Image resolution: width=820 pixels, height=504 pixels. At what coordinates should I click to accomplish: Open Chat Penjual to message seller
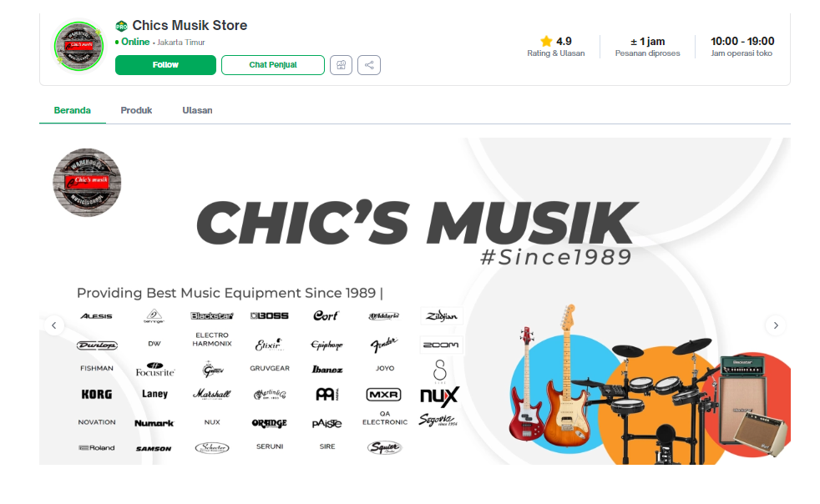click(x=273, y=65)
